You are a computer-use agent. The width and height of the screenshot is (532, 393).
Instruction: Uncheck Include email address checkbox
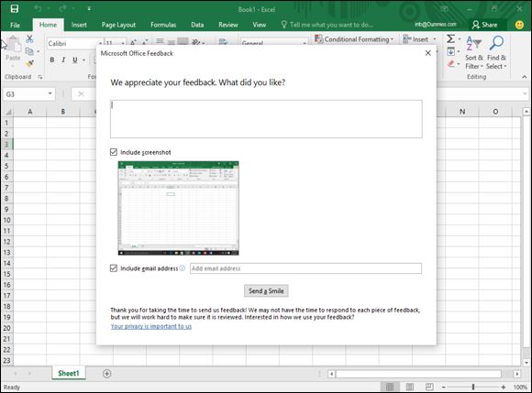[114, 268]
